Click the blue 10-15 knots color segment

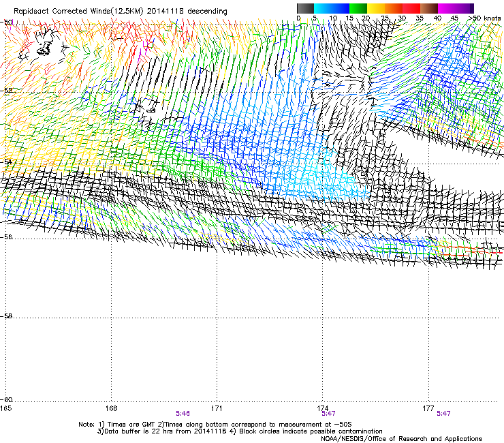[341, 8]
